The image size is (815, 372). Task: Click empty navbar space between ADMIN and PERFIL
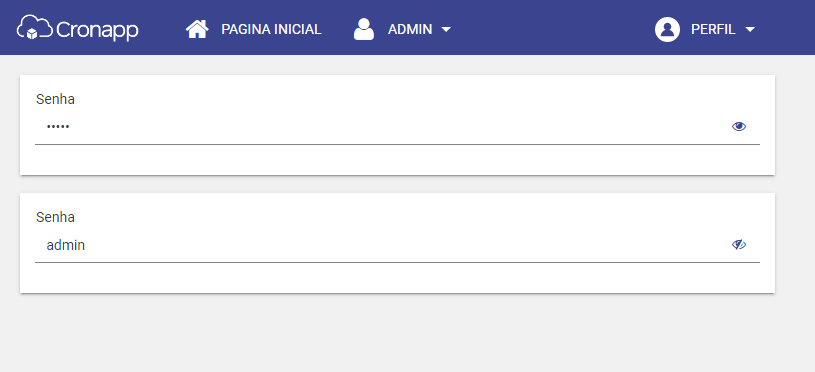click(x=551, y=28)
